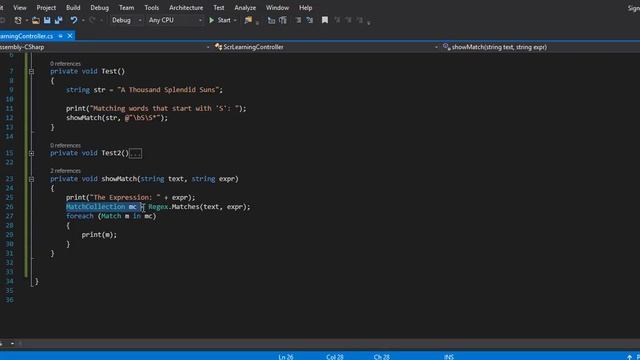
Task: Click the increase indent icon
Action: (310, 20)
